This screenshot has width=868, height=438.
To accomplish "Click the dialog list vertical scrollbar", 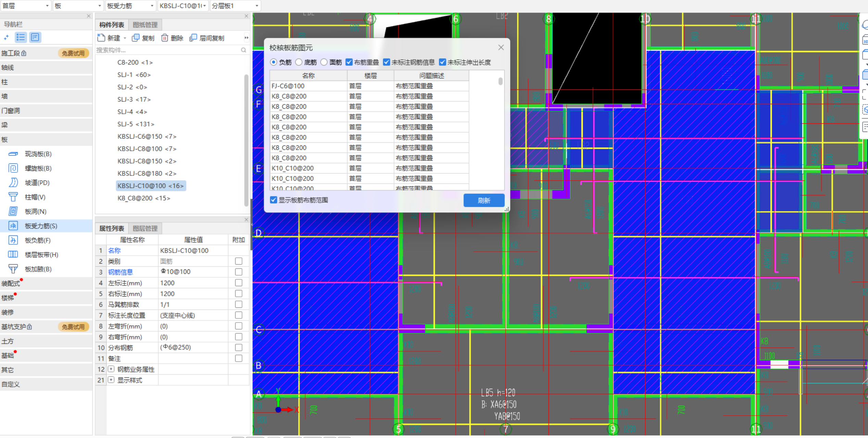I will click(x=500, y=81).
